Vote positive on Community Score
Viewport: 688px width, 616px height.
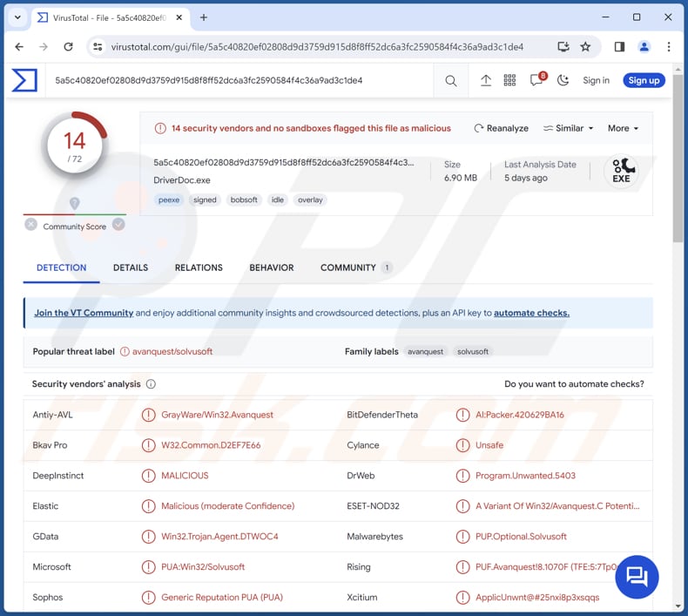[x=118, y=225]
